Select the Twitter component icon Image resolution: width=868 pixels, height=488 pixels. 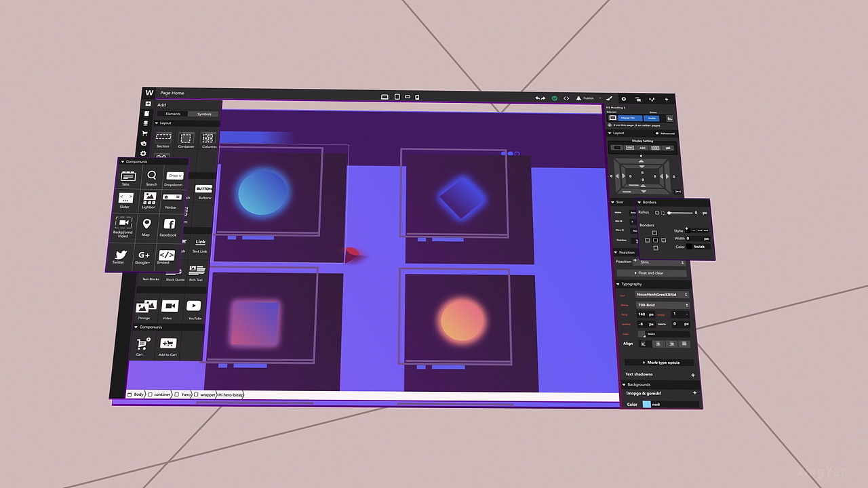tap(121, 256)
